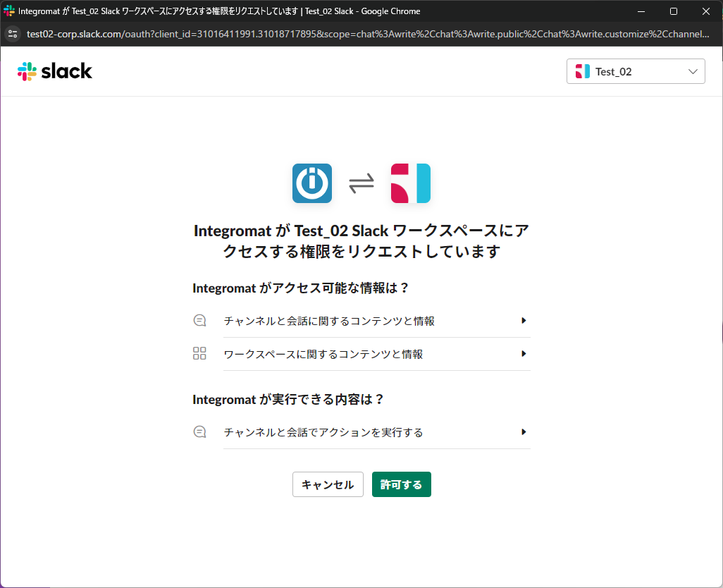Click chat bubble icon beside チャンネルと会話に関するコンテンツと情報
723x588 pixels.
point(199,320)
